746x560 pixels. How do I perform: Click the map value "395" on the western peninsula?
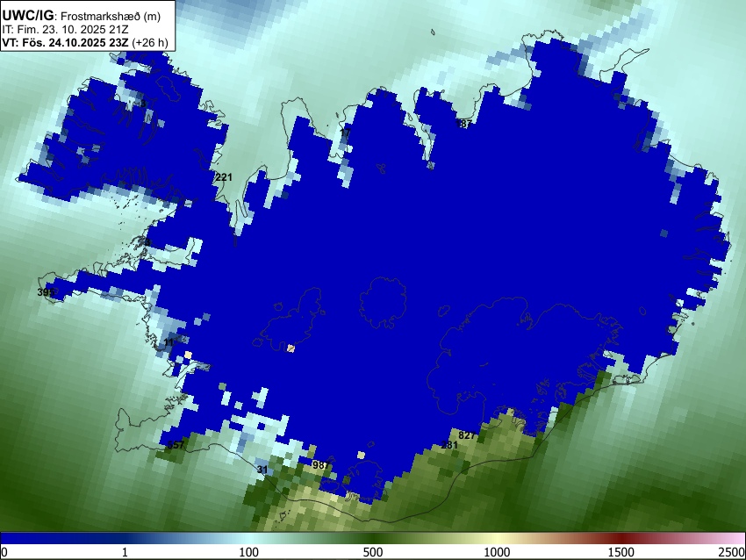pos(46,292)
